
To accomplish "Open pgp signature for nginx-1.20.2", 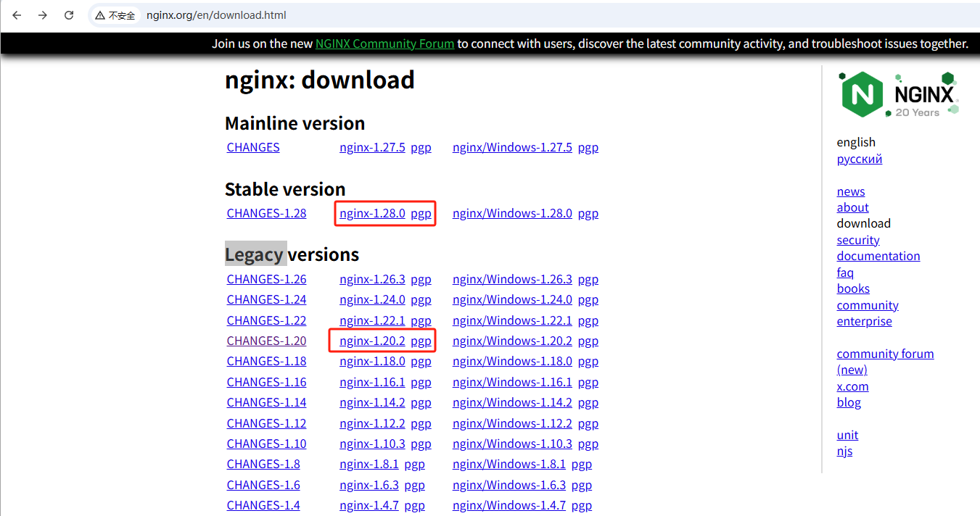I will coord(421,341).
